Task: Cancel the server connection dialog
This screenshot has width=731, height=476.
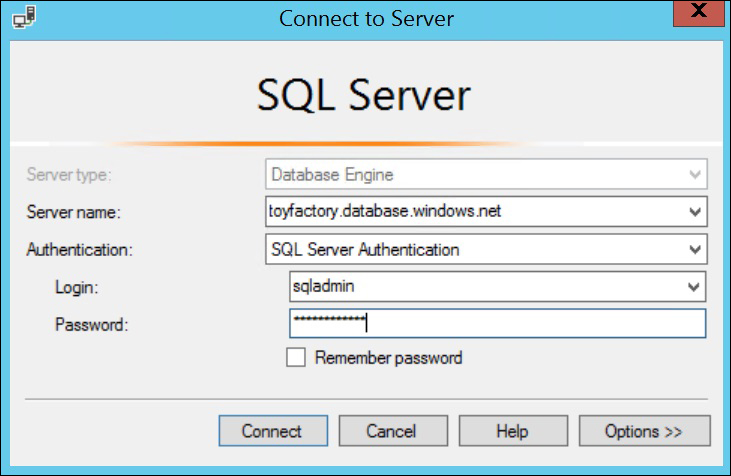Action: [393, 431]
